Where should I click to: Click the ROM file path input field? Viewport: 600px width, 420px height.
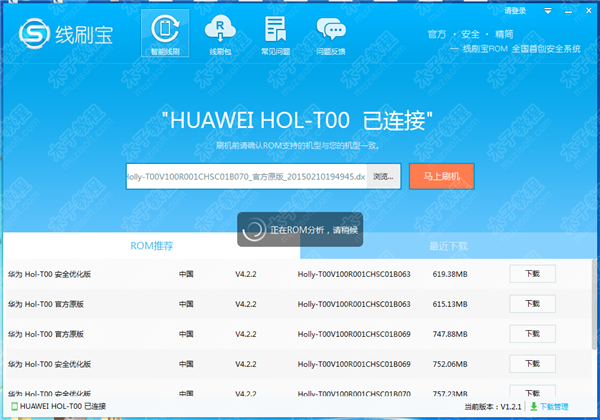tap(246, 176)
